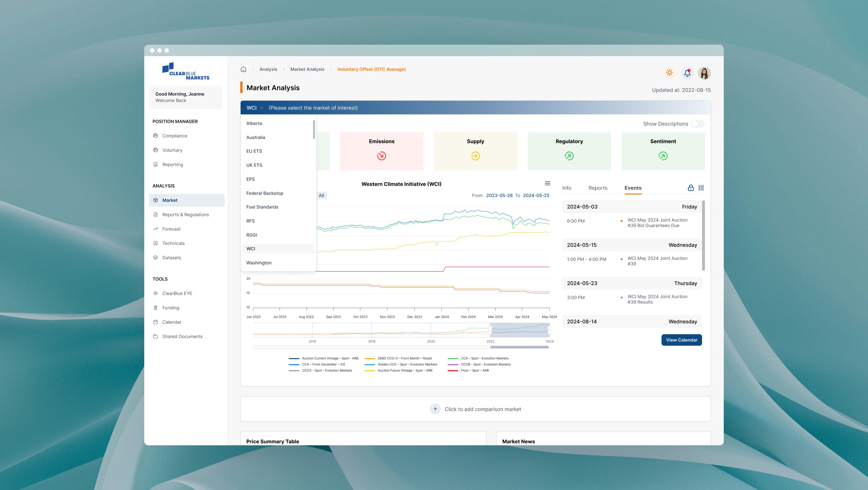Click the columns icon beside lock
Viewport: 868px width, 490px height.
[x=701, y=188]
